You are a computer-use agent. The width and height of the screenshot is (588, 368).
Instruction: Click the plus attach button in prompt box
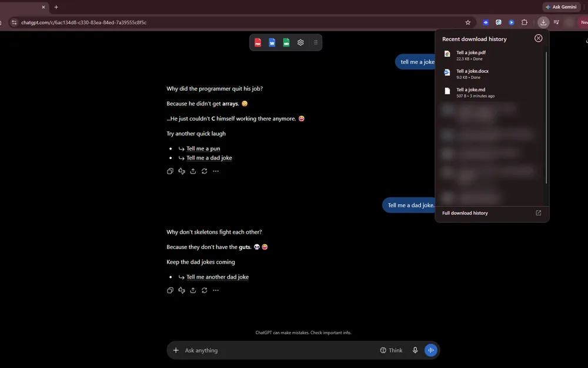(x=176, y=350)
